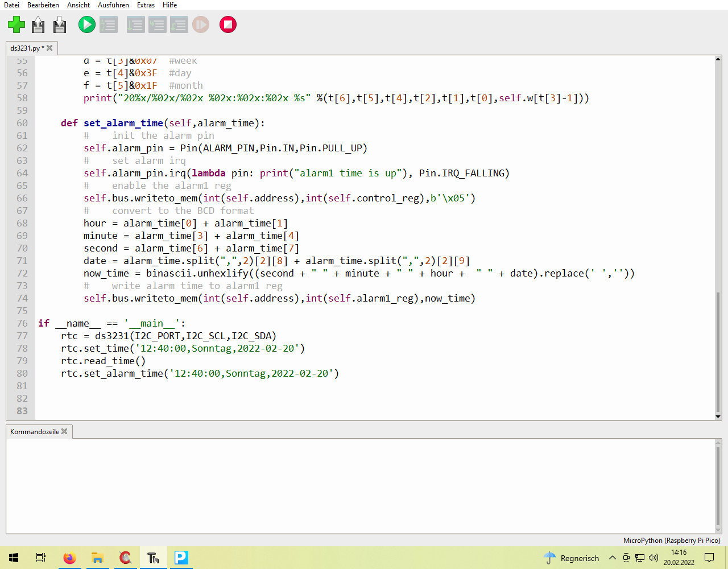Image resolution: width=728 pixels, height=569 pixels.
Task: Click inside the Kommandozeile shell input area
Action: (360, 485)
